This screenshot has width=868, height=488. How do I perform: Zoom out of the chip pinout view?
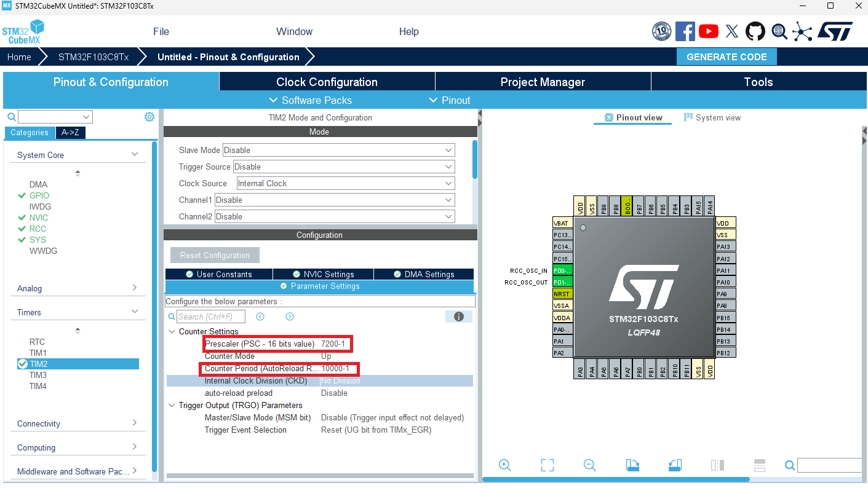589,465
